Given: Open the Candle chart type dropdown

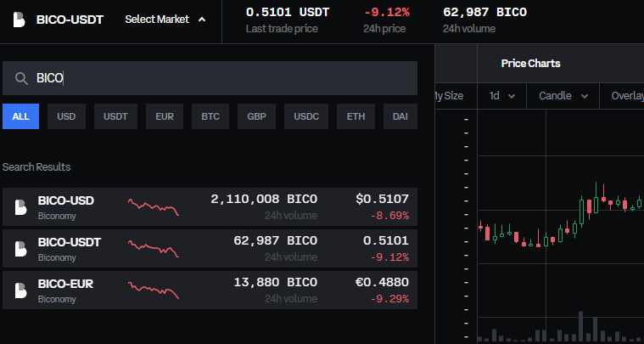Looking at the screenshot, I should coord(563,96).
